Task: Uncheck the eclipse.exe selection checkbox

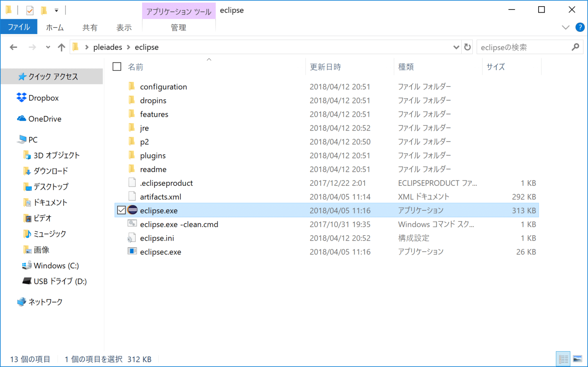Action: tap(121, 210)
